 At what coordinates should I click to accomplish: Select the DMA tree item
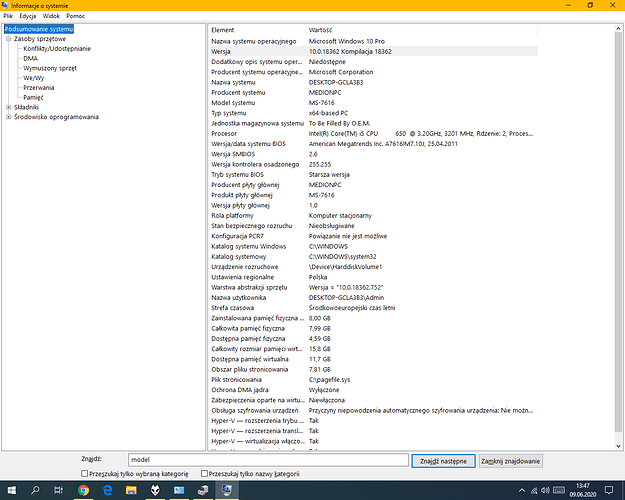30,58
